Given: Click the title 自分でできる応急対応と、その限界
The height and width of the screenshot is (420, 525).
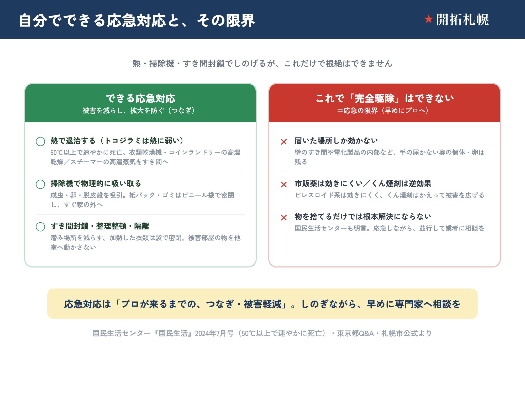Looking at the screenshot, I should click(x=137, y=20).
